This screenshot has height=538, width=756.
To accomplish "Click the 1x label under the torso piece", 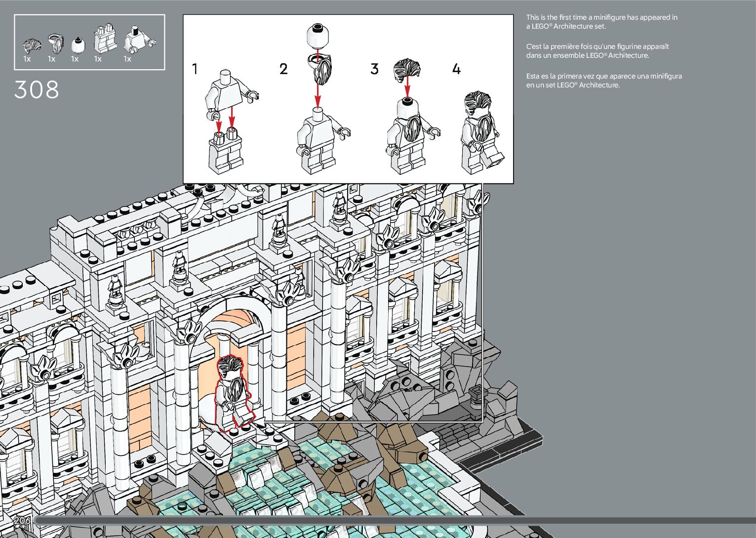I will [x=127, y=59].
